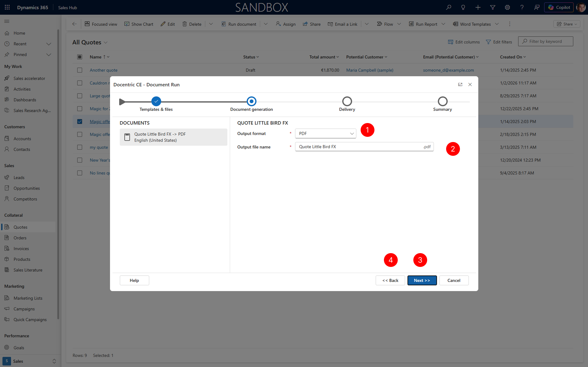
Task: Check the Cauldron row checkbox
Action: click(80, 83)
